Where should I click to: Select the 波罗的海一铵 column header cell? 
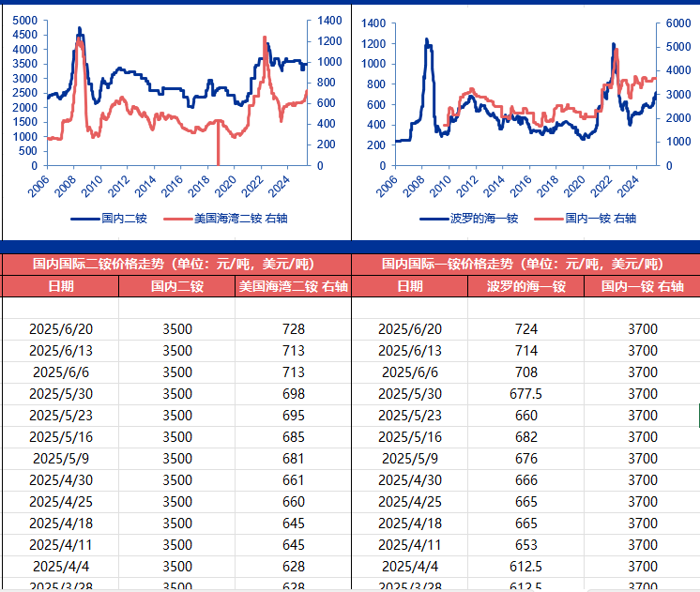(526, 286)
